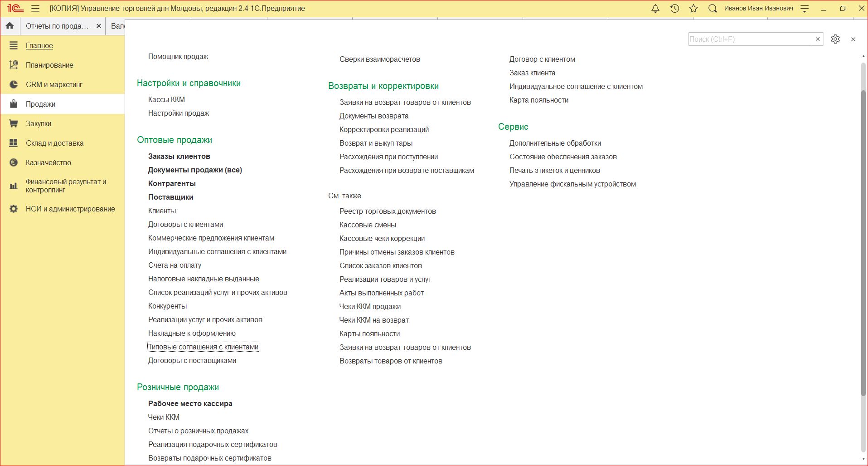This screenshot has width=868, height=466.
Task: Open Печать этикеток и ценников
Action: (x=554, y=170)
